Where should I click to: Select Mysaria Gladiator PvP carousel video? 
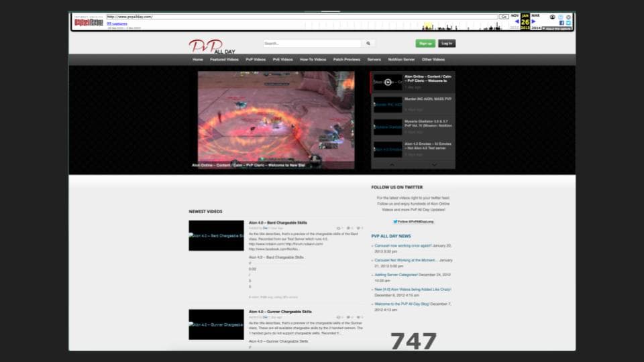pyautogui.click(x=413, y=127)
